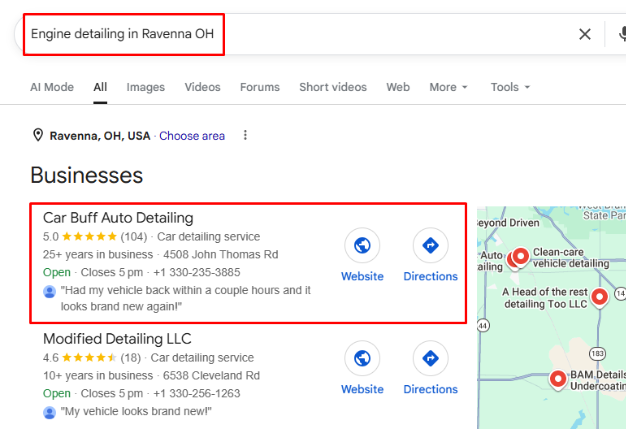Switch to the Images tab

coord(146,87)
